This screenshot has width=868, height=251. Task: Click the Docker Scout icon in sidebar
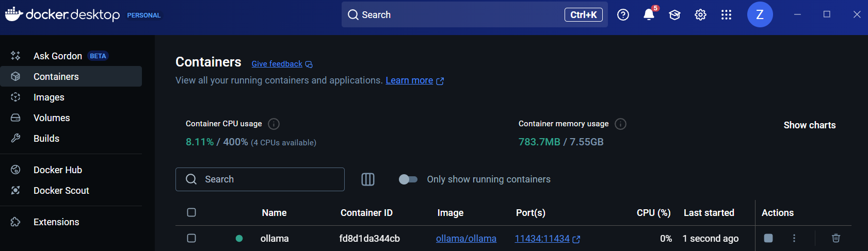pyautogui.click(x=15, y=190)
